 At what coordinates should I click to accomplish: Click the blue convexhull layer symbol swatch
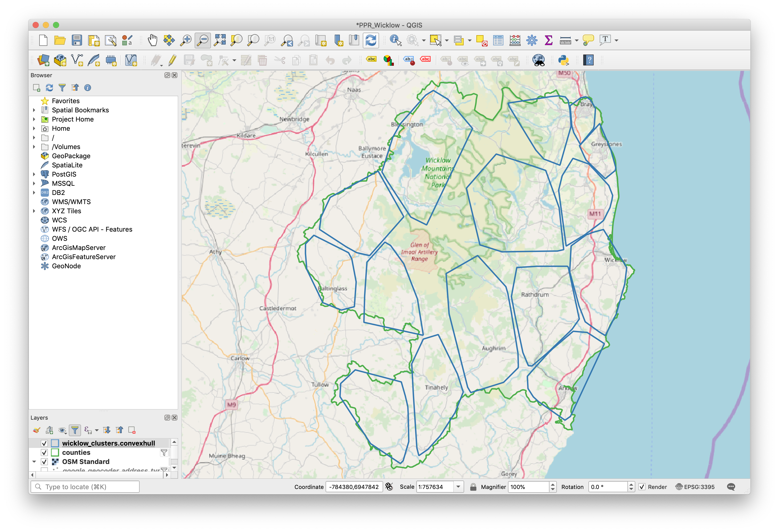(55, 443)
